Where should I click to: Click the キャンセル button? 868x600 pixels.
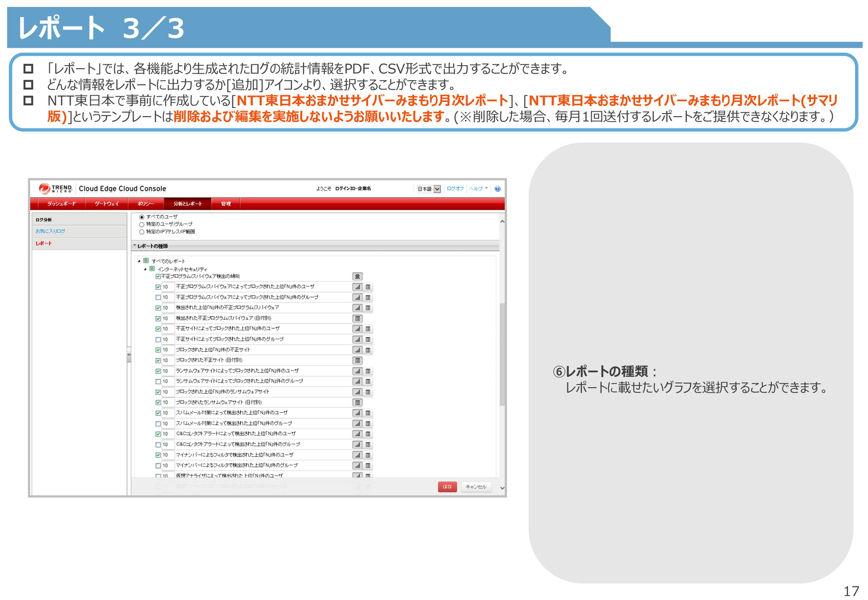point(476,487)
